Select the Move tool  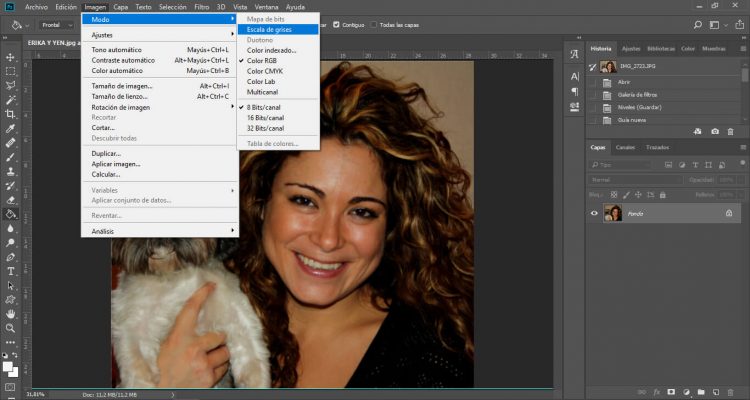pyautogui.click(x=10, y=57)
